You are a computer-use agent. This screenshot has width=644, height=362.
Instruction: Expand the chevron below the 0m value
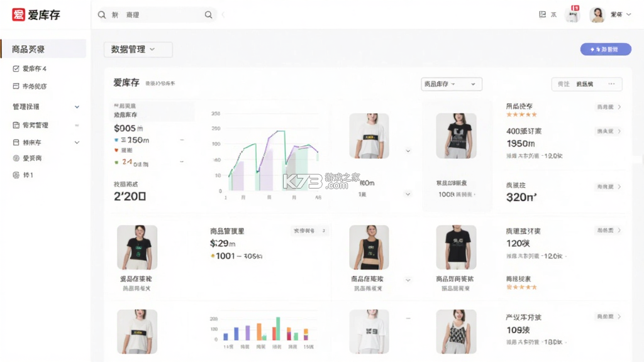click(408, 194)
